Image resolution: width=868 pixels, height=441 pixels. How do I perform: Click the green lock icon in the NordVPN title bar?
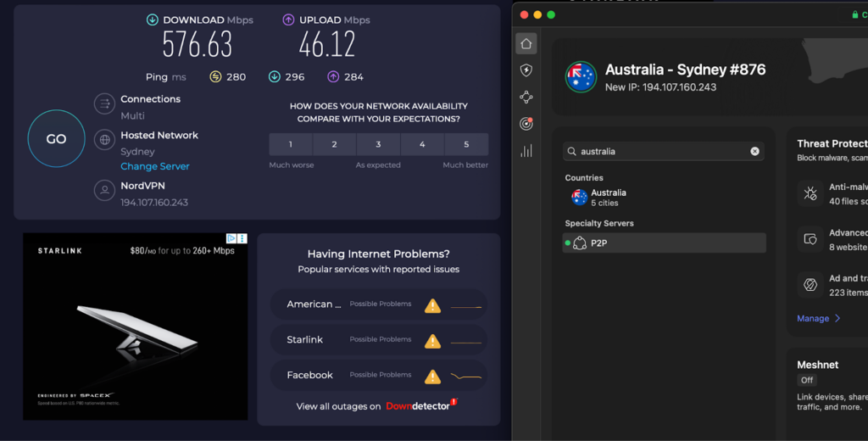855,14
